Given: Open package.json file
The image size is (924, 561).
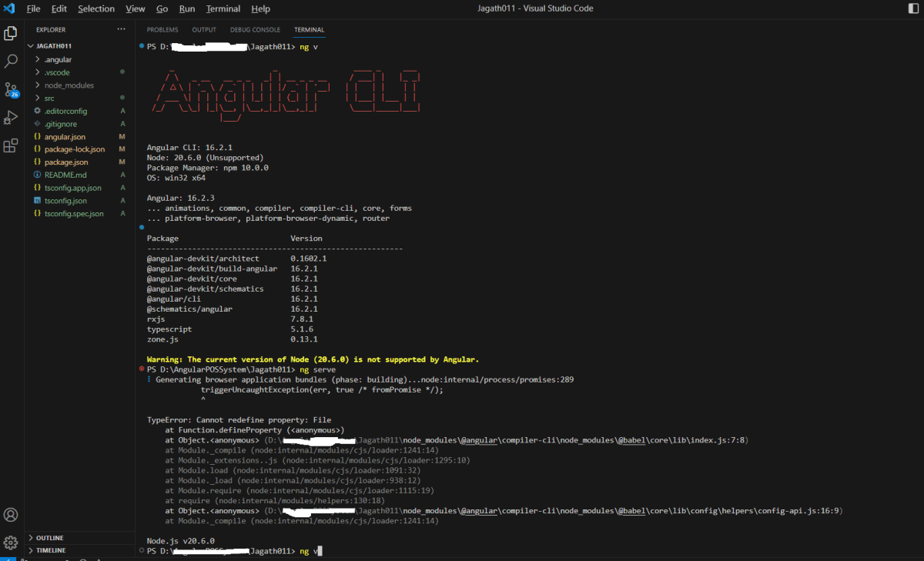Looking at the screenshot, I should pos(66,162).
